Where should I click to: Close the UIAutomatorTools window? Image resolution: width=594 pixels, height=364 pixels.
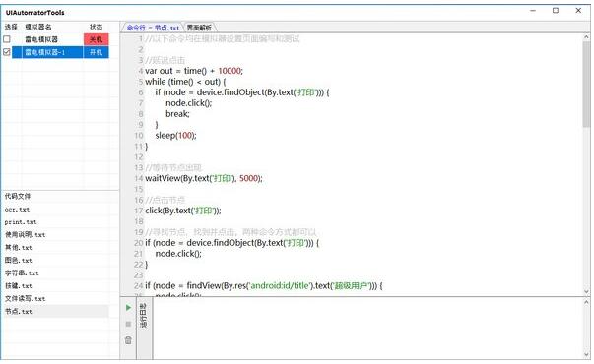(x=578, y=11)
